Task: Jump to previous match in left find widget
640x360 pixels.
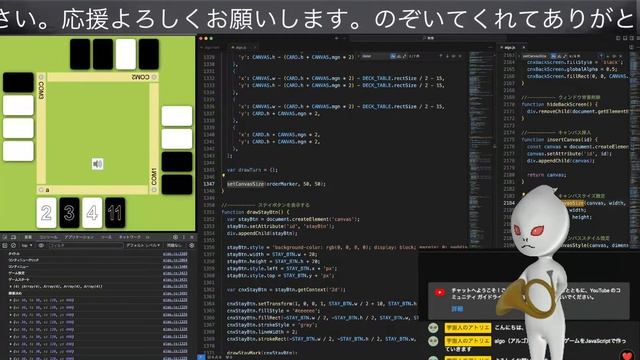Action: (441, 56)
